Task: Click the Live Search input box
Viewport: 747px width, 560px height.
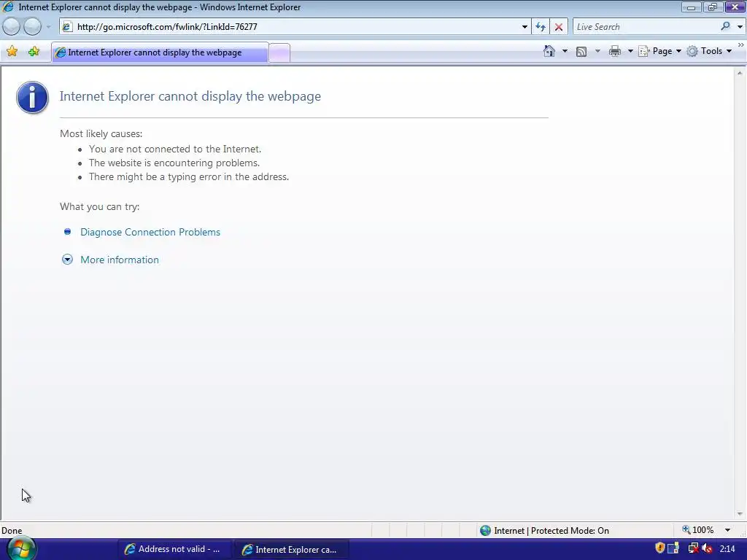Action: click(646, 27)
